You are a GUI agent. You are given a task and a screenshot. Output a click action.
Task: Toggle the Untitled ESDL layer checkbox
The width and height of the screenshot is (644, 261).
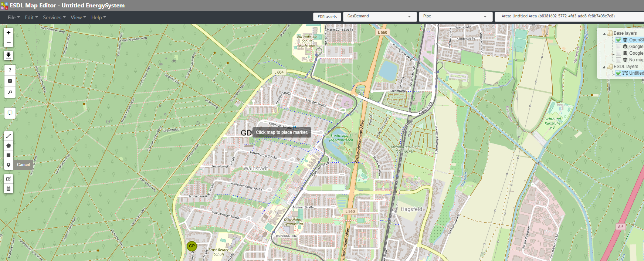(618, 73)
